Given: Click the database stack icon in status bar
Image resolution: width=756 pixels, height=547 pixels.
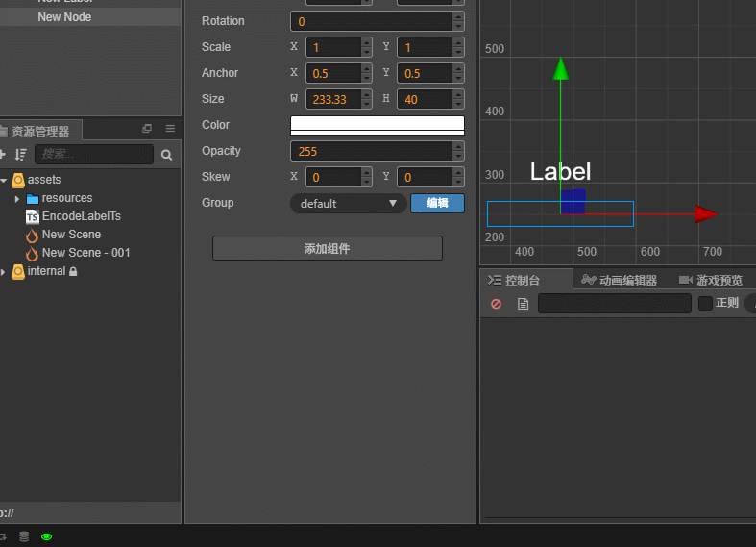Looking at the screenshot, I should click(x=24, y=536).
